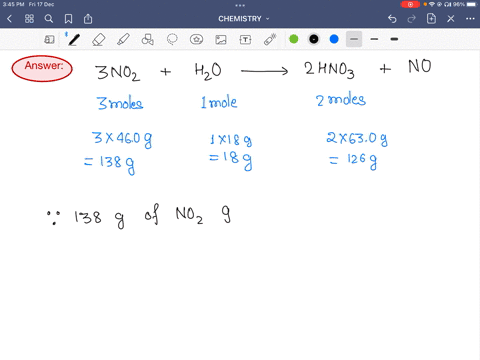Select the Shapes tool
Viewport: 480px width, 360px height.
click(x=148, y=39)
